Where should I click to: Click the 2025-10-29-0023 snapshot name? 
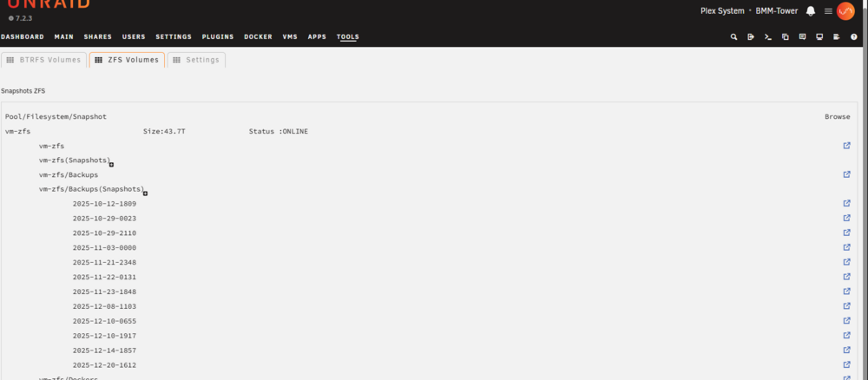point(105,219)
